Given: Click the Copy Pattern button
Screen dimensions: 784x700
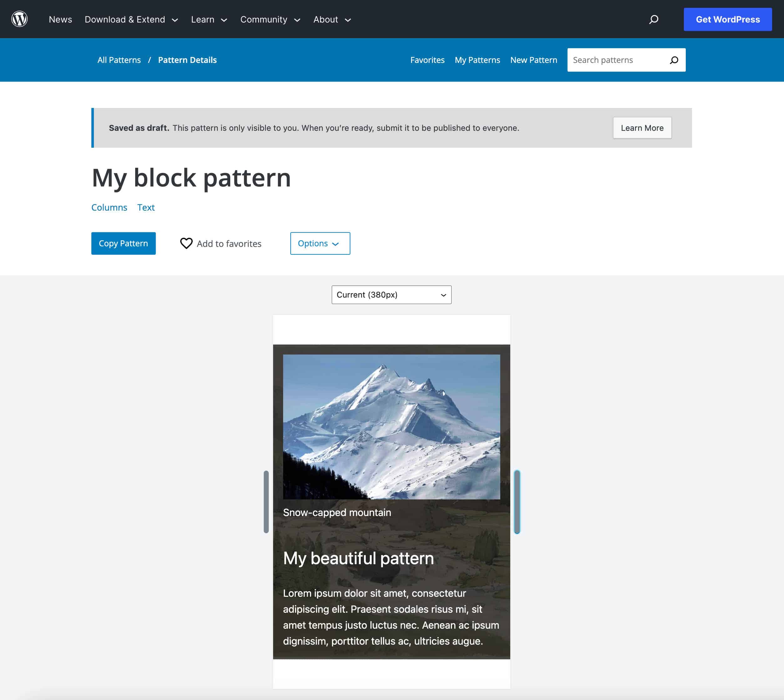Looking at the screenshot, I should 124,243.
